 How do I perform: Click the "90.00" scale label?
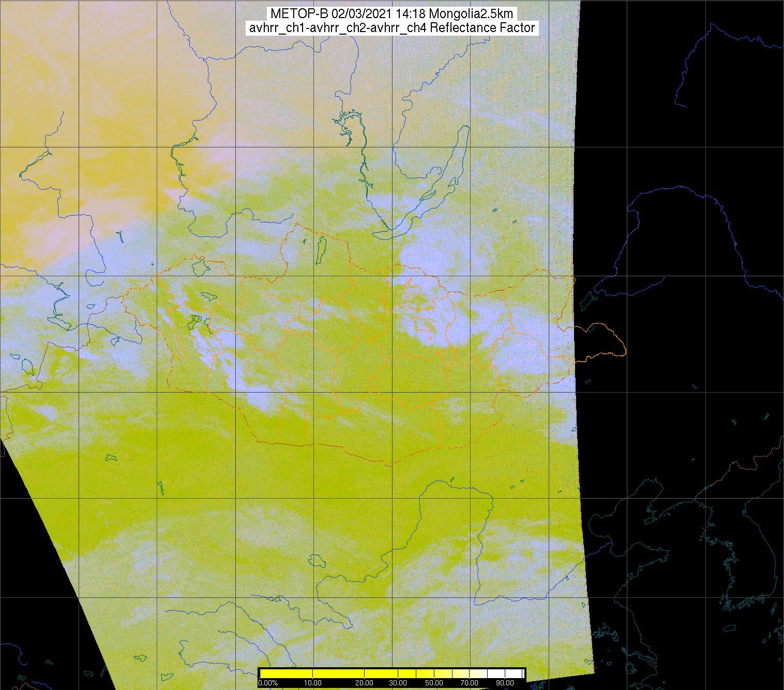(x=505, y=683)
